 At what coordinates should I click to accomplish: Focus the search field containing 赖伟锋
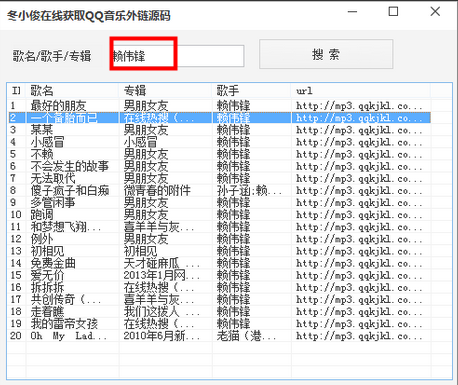click(x=177, y=56)
